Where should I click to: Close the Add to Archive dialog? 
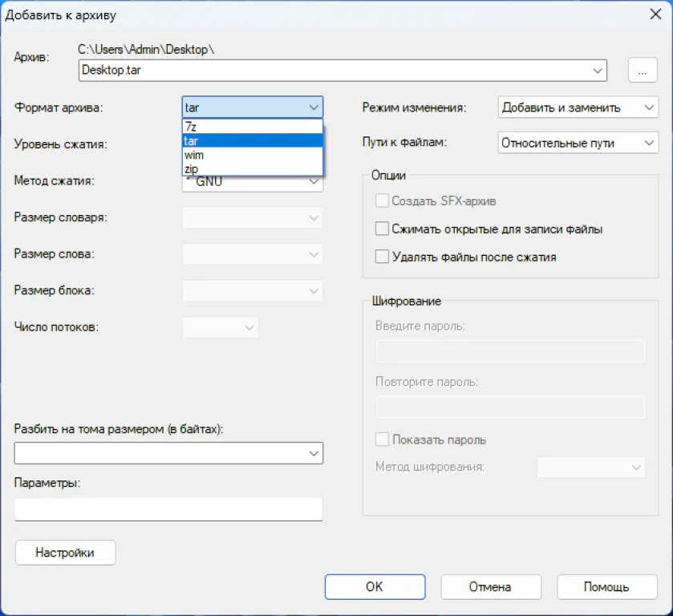tap(654, 13)
